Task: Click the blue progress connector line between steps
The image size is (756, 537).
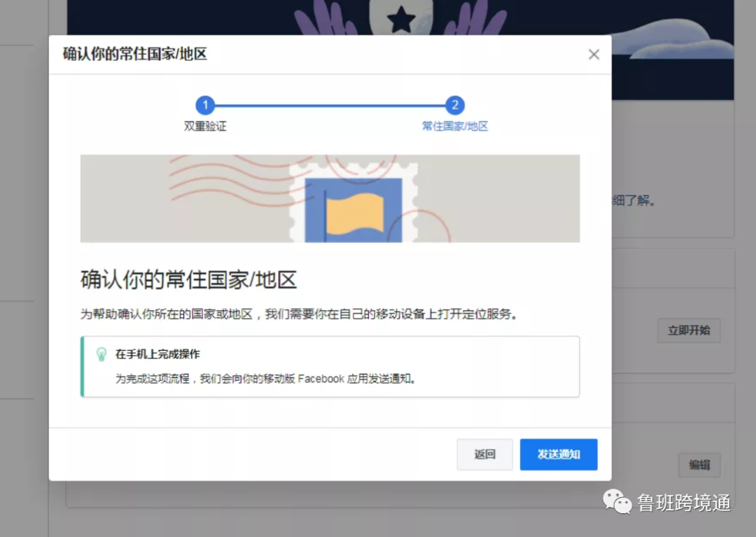Action: coord(329,105)
